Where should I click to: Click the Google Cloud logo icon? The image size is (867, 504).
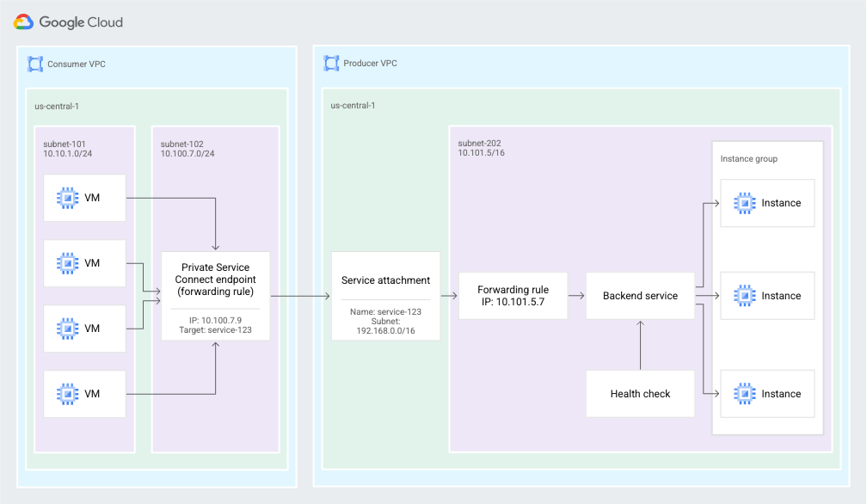(24, 22)
